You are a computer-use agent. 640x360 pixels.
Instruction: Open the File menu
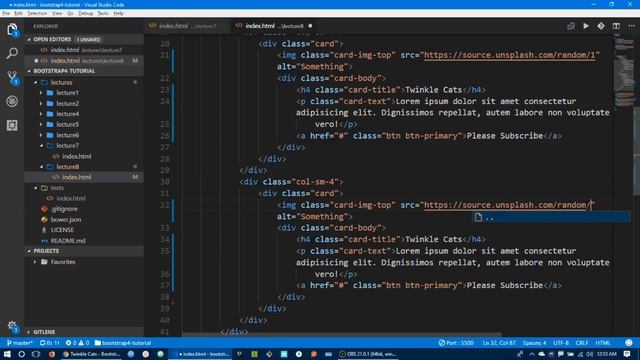point(6,13)
